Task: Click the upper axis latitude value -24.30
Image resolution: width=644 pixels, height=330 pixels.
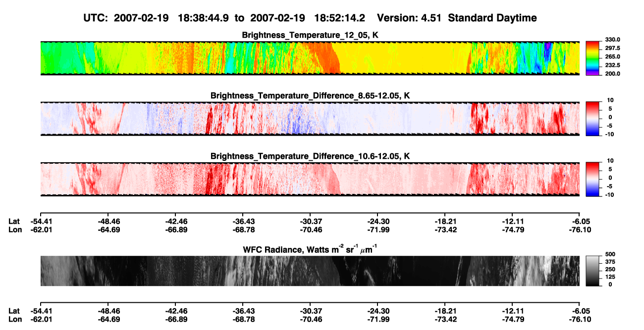Action: click(x=377, y=221)
